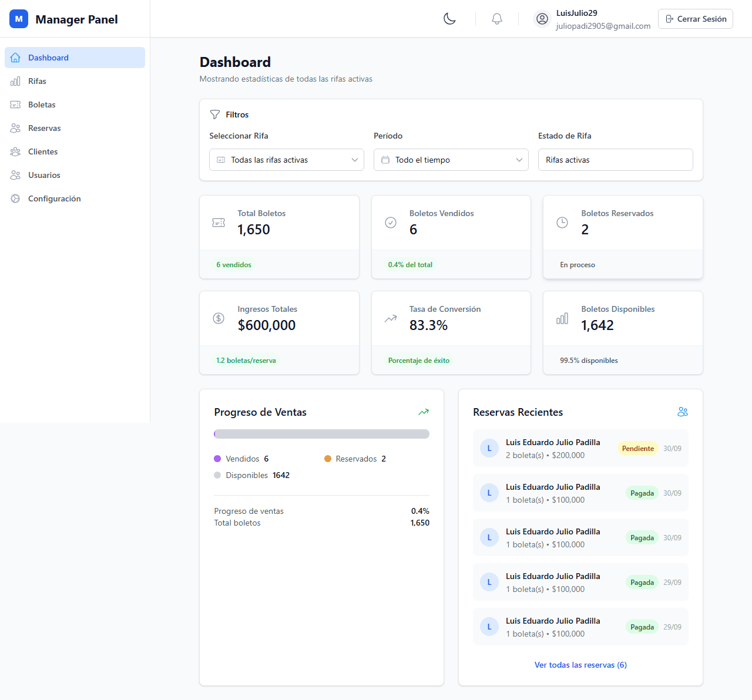Open Ver todas las reservas (6) link

click(580, 665)
